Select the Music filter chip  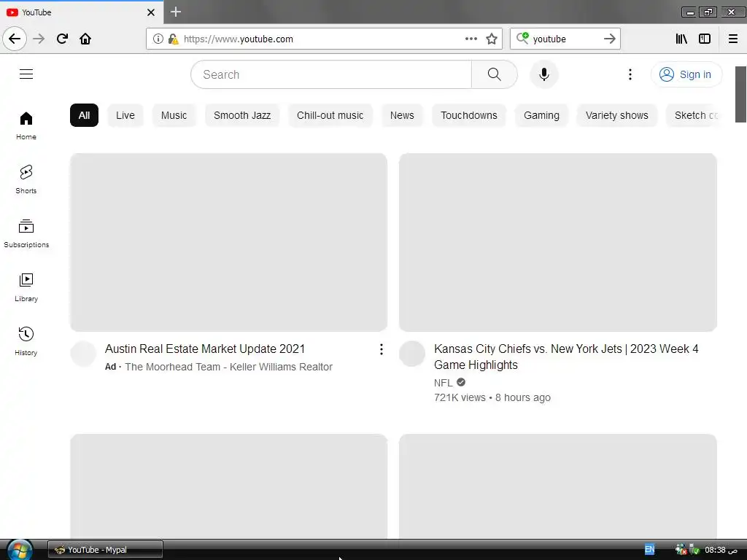[174, 115]
